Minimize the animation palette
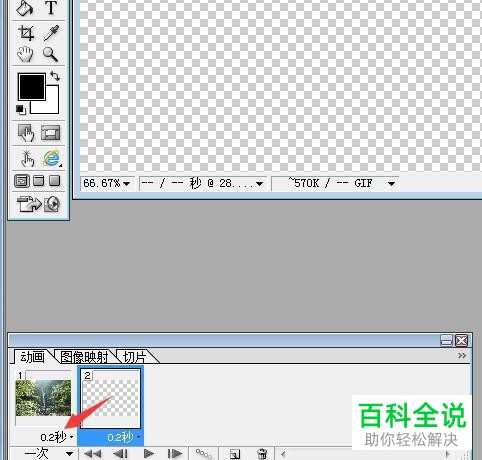Viewport: 482px width, 460px height. 446,341
